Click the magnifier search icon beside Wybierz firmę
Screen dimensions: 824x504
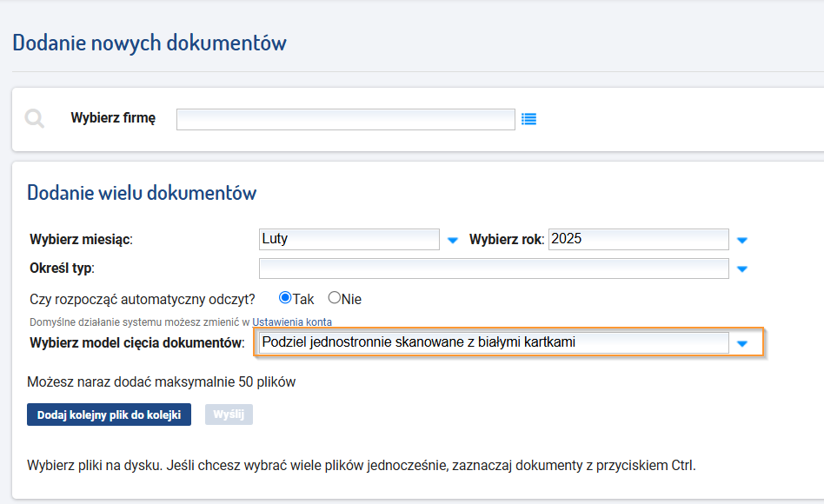pos(35,119)
